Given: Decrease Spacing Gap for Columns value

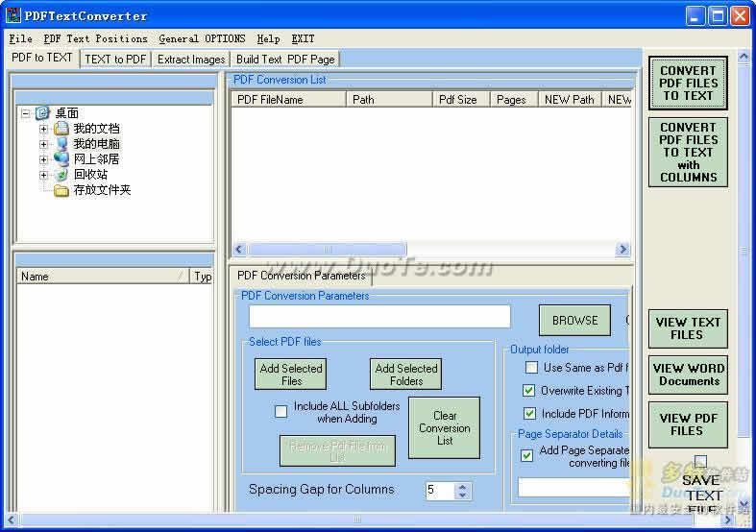Looking at the screenshot, I should pos(462,496).
